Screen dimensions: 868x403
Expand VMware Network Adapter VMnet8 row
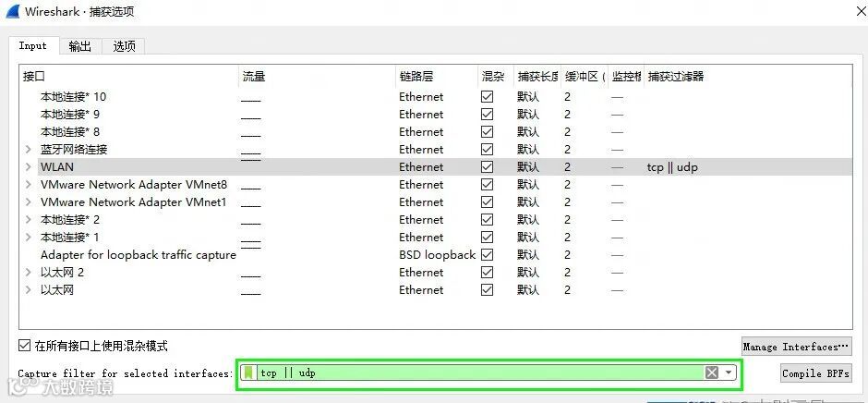[29, 185]
